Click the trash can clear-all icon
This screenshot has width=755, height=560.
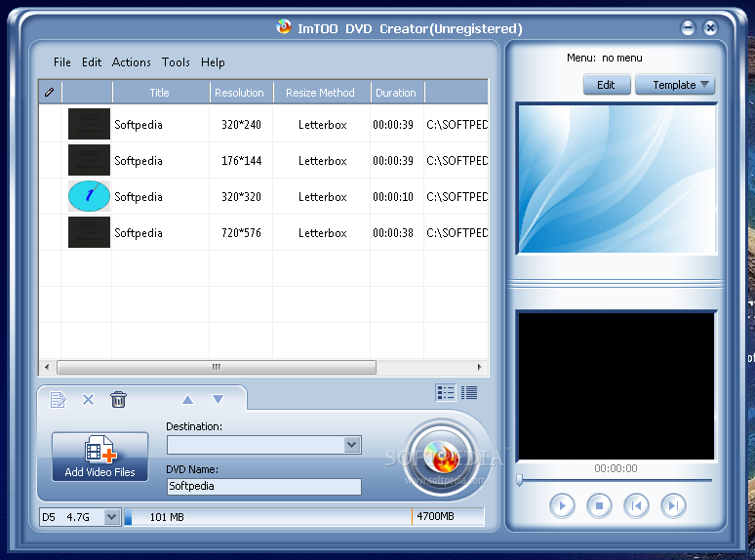click(118, 399)
